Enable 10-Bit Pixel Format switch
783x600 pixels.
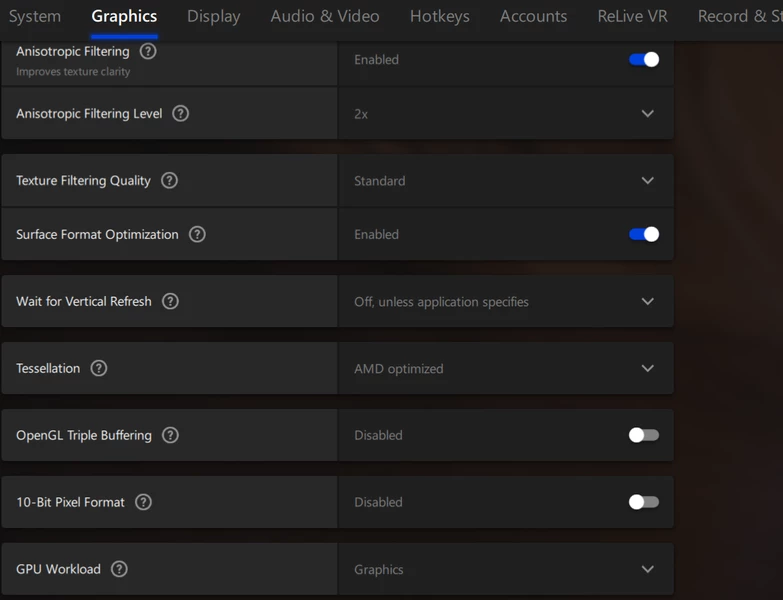[x=643, y=503]
